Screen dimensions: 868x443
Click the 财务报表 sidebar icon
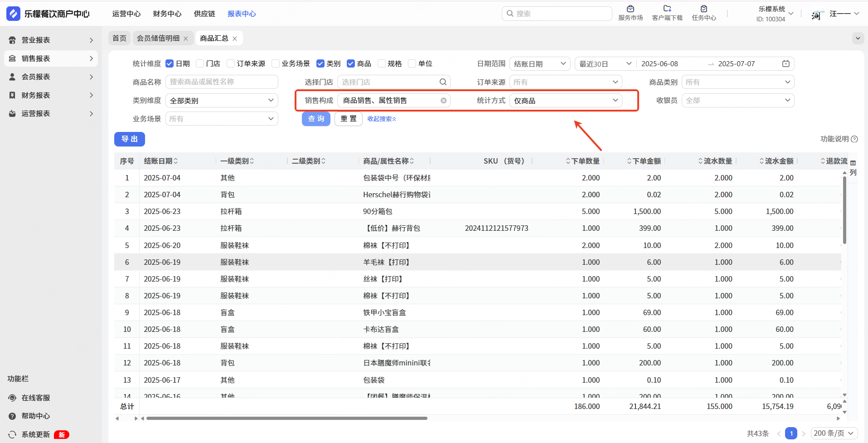tap(12, 95)
